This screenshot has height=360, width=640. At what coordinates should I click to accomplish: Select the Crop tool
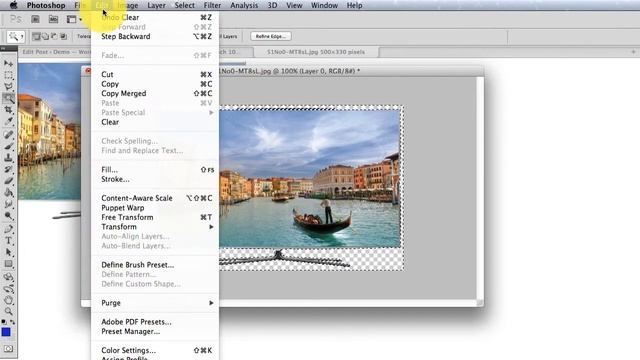[x=9, y=110]
